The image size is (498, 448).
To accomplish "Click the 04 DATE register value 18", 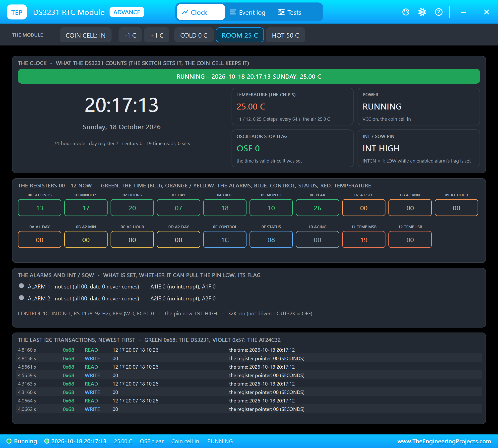I will pos(225,208).
